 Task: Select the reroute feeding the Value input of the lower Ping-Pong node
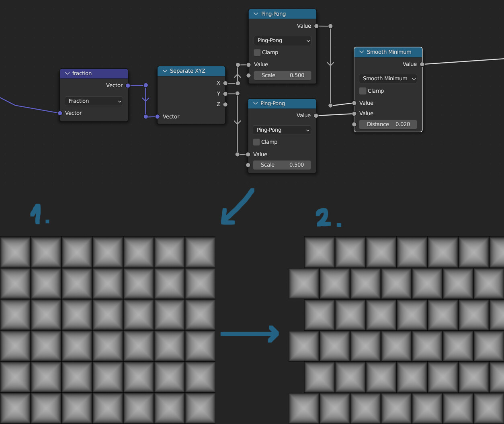click(x=238, y=155)
